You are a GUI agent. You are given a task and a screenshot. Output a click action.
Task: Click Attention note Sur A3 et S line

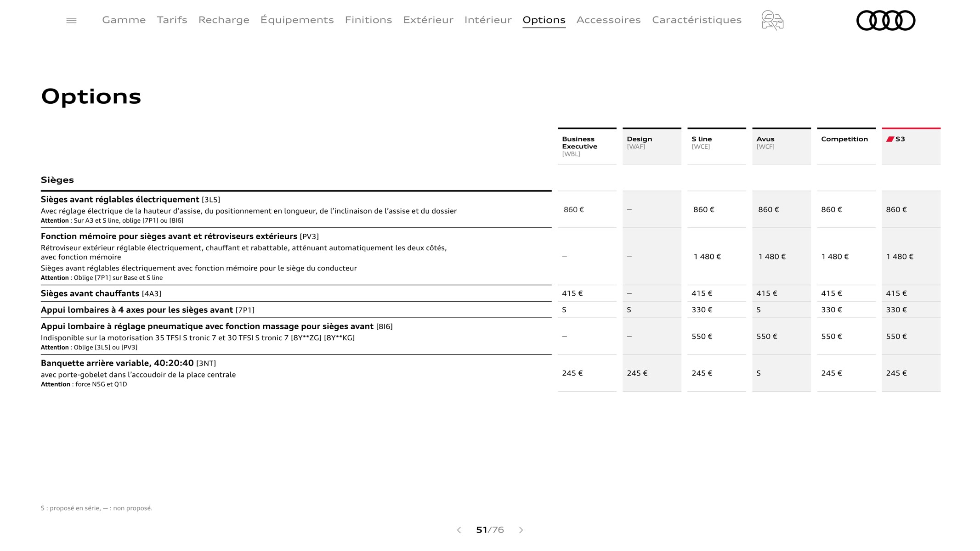click(x=112, y=221)
